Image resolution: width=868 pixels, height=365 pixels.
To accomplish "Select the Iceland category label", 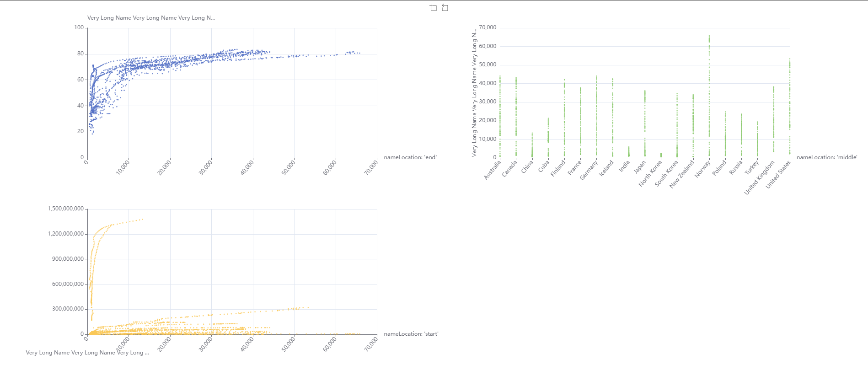I will point(606,168).
